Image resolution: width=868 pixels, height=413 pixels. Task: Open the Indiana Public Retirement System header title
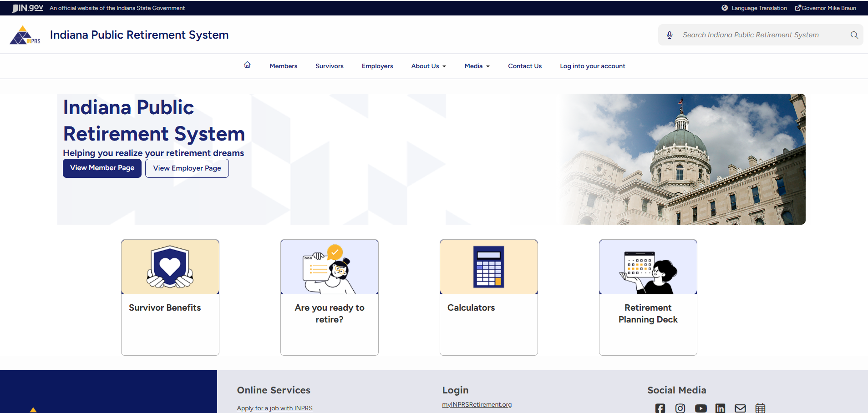tap(139, 35)
